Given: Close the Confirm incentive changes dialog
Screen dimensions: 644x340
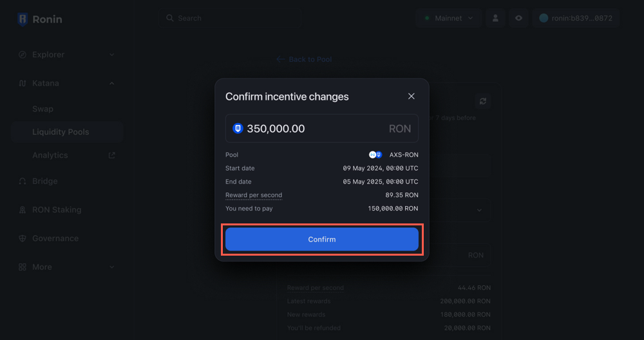Looking at the screenshot, I should (x=412, y=97).
